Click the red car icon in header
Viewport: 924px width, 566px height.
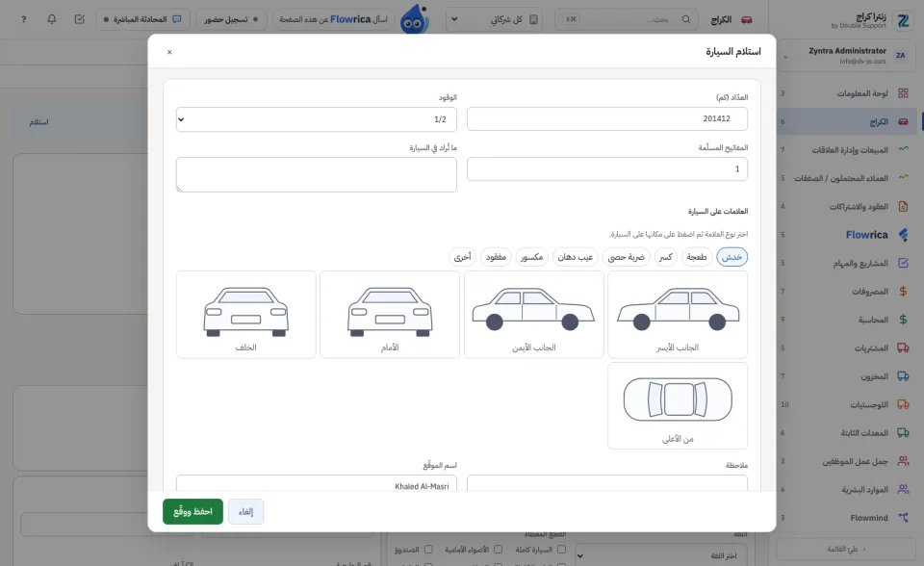click(747, 19)
